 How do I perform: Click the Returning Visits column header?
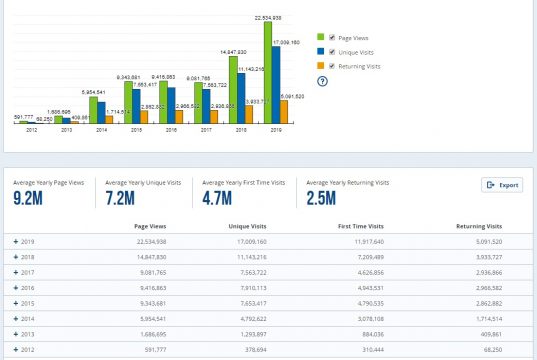[x=479, y=226]
